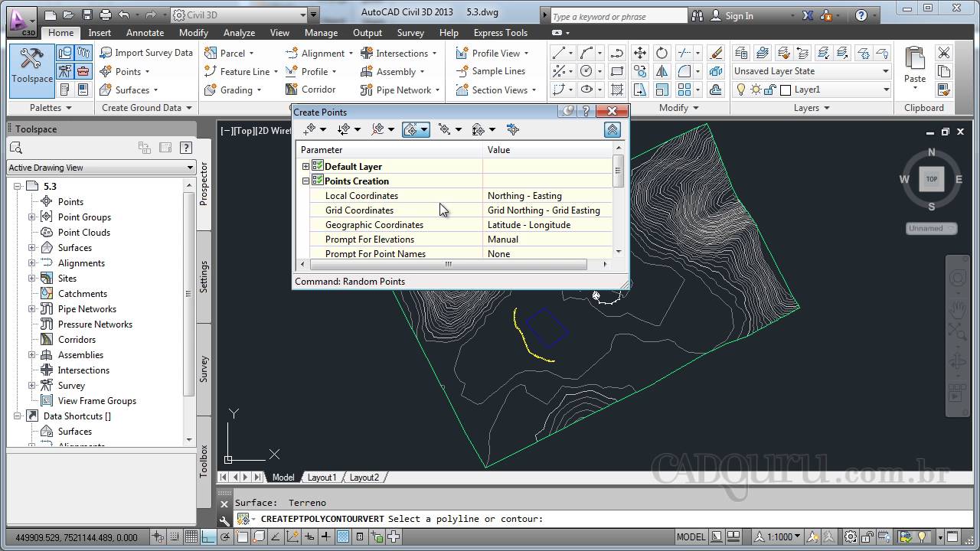Toggle Grid Display in status bar

point(191,537)
